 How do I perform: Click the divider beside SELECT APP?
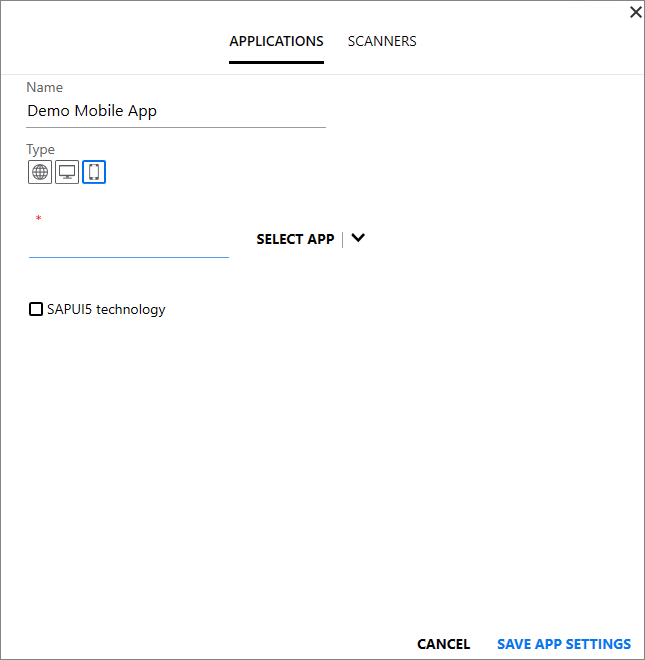click(343, 239)
